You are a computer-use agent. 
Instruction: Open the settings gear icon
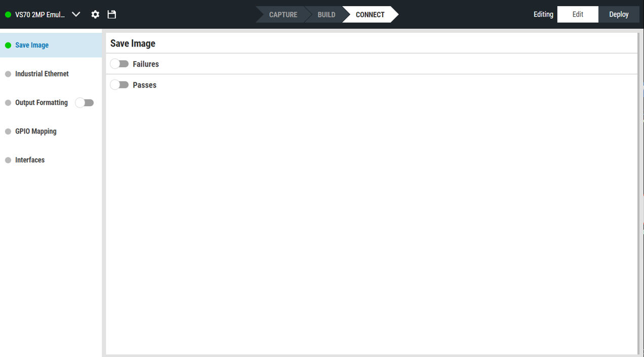click(x=95, y=15)
